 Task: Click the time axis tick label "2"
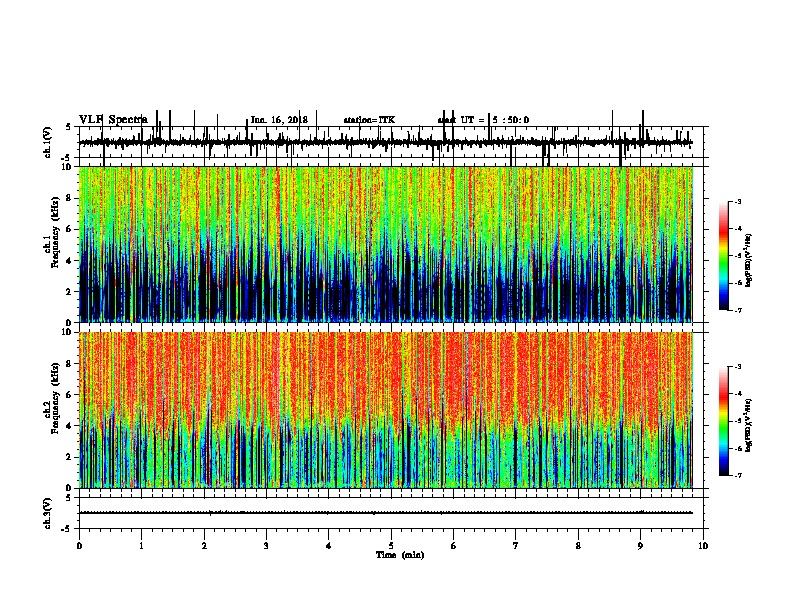click(204, 546)
